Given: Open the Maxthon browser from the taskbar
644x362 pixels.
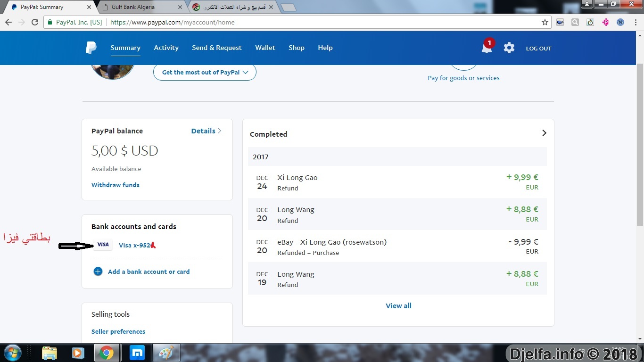Looking at the screenshot, I should [137, 353].
